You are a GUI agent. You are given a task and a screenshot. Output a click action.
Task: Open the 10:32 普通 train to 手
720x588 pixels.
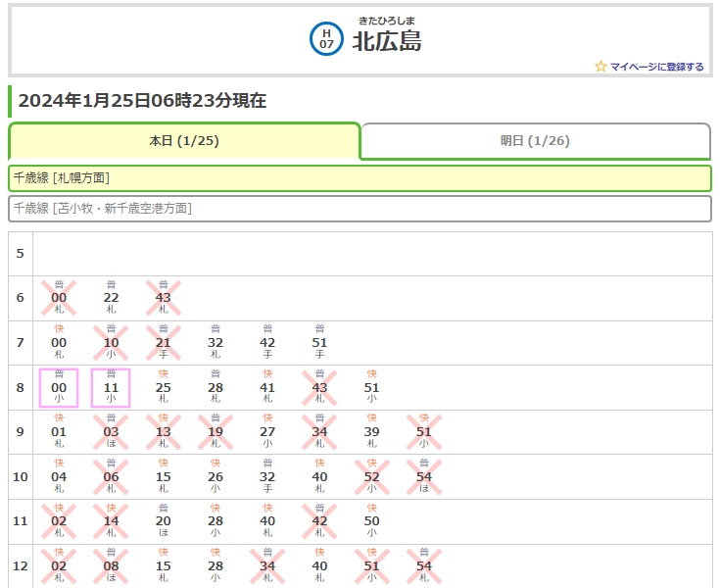click(267, 476)
